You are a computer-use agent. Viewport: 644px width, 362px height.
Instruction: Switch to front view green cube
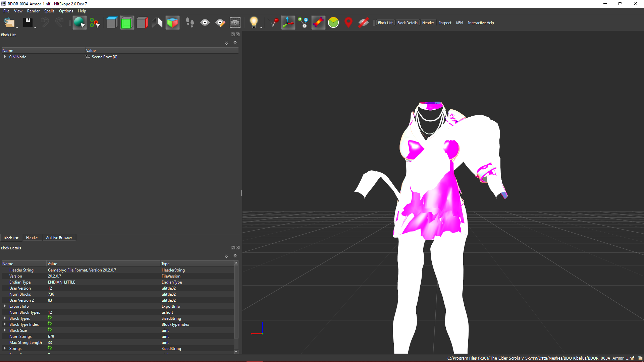click(x=127, y=23)
